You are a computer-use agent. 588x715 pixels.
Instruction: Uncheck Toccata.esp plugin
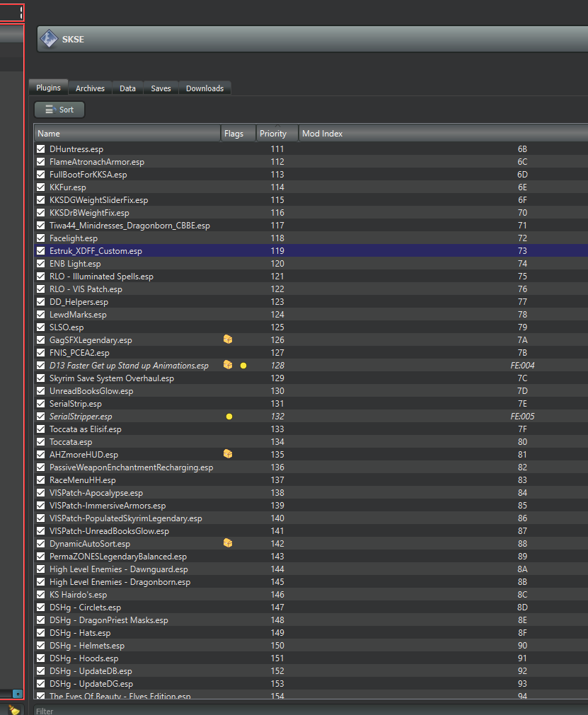[x=40, y=442]
